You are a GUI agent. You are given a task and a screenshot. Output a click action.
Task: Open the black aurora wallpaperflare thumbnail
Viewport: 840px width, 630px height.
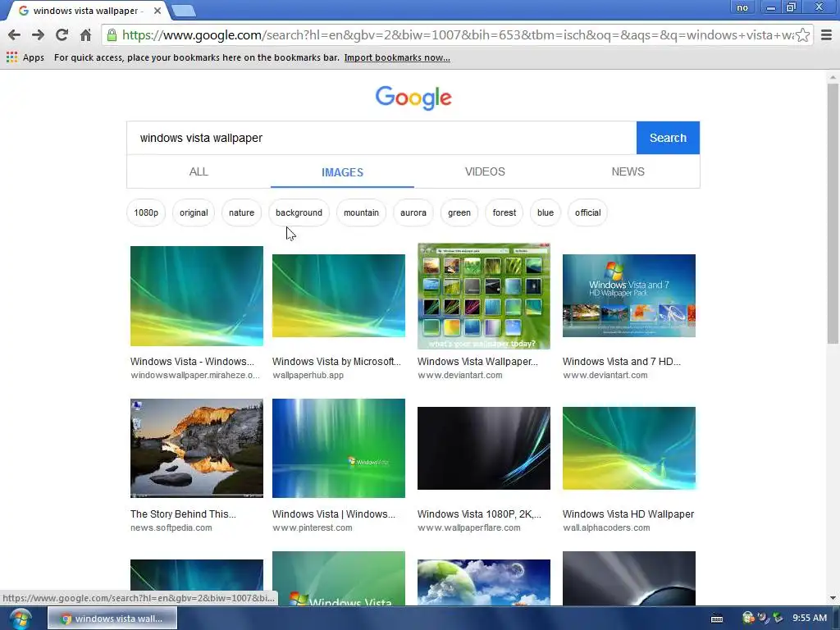click(484, 449)
